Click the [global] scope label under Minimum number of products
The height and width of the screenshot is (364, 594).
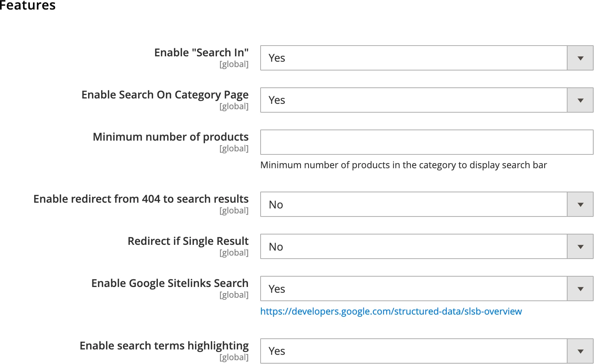[234, 148]
